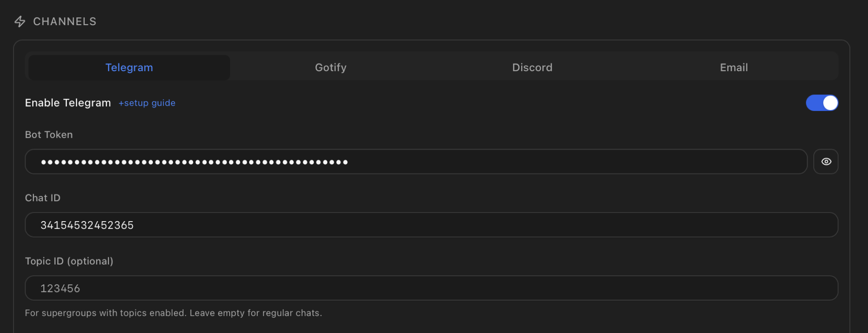This screenshot has width=868, height=333.
Task: Click the Chat ID field label
Action: [43, 198]
